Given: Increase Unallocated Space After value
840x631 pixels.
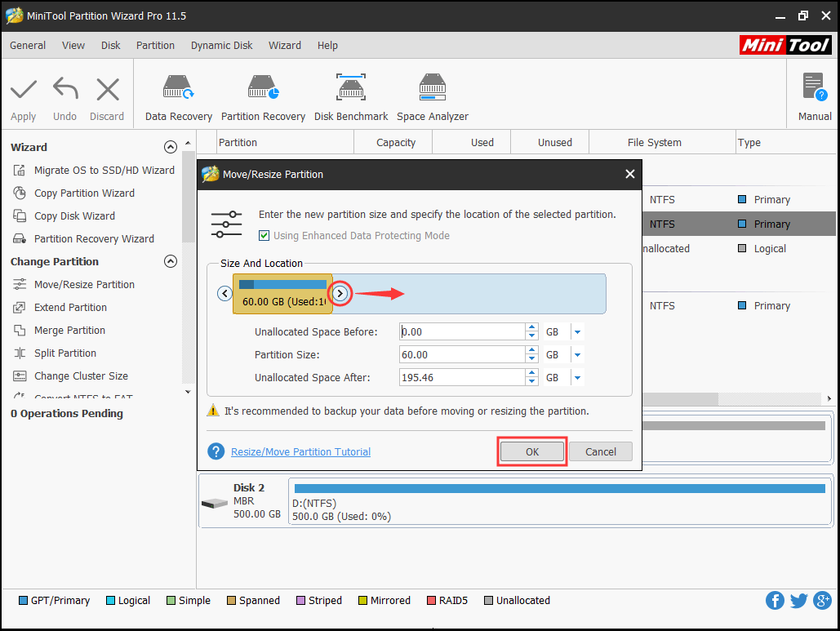Looking at the screenshot, I should (531, 373).
